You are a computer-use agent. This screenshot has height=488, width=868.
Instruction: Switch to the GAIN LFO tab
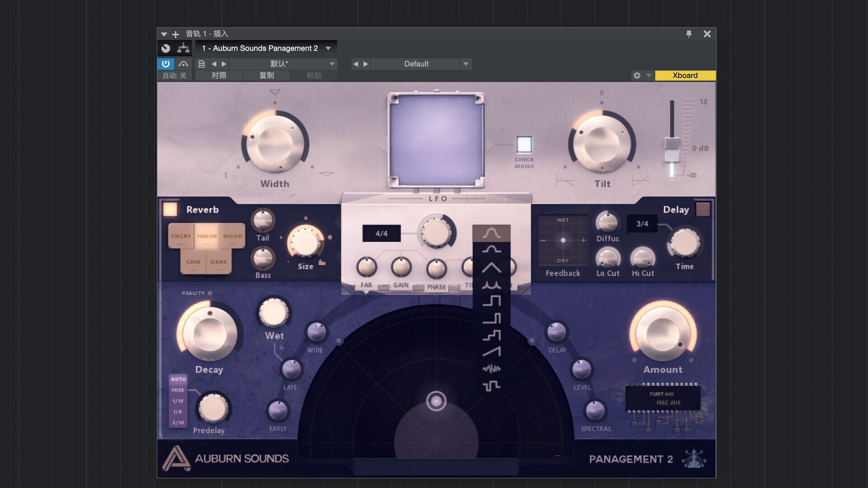click(401, 285)
